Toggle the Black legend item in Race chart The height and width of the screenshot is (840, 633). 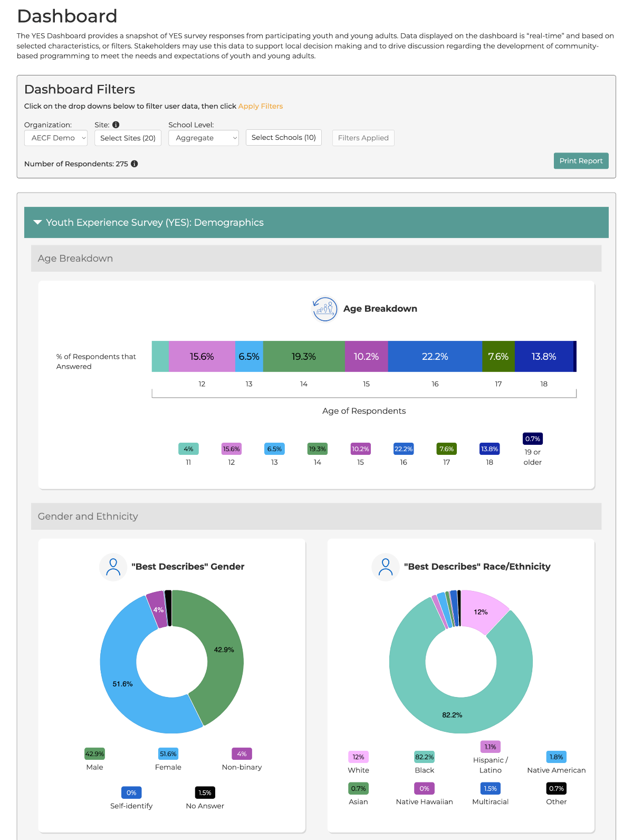(x=424, y=762)
